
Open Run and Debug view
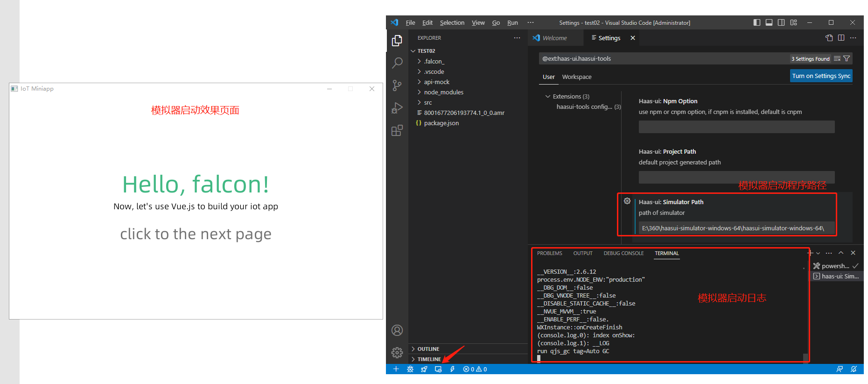(397, 108)
